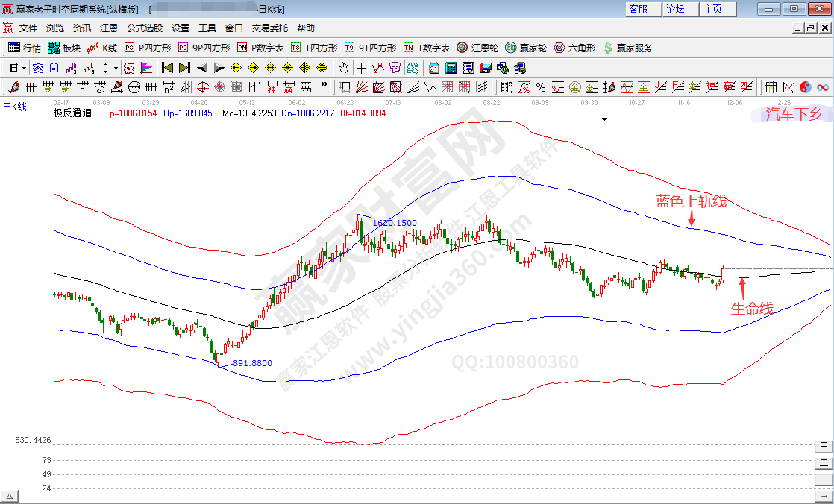This screenshot has height=504, width=834.
Task: Toggle the blue wave indicator button
Action: click(37, 68)
